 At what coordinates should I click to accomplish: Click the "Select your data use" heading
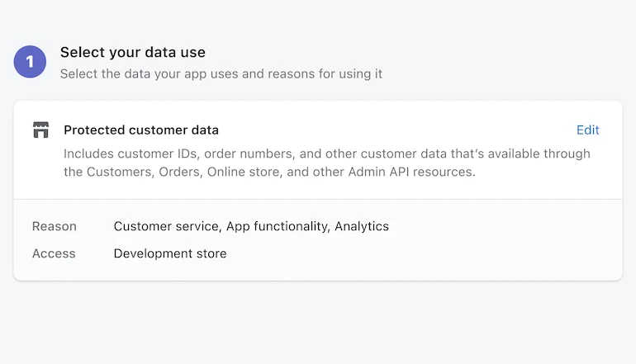click(x=133, y=52)
